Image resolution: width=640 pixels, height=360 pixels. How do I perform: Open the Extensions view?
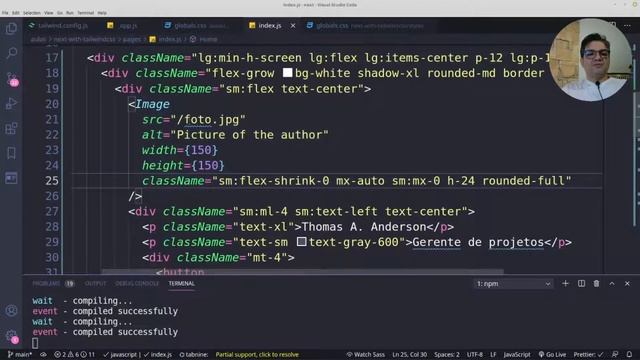click(11, 129)
